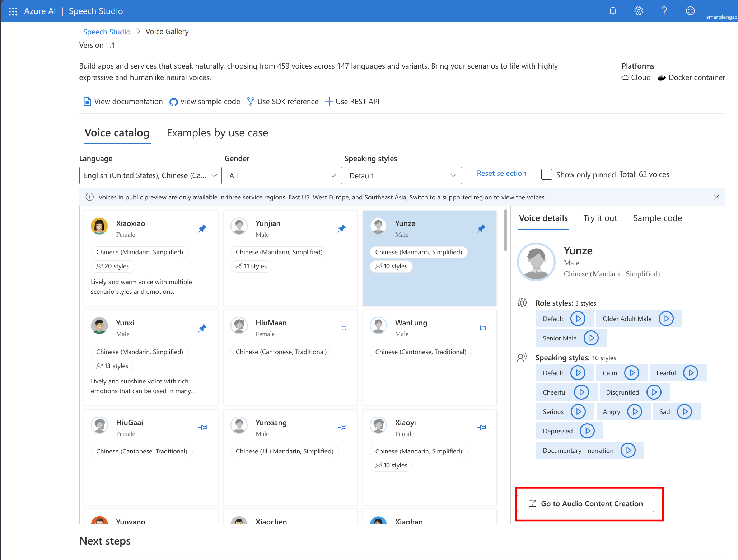This screenshot has width=738, height=560.
Task: Play the Depressed speaking style
Action: point(587,431)
